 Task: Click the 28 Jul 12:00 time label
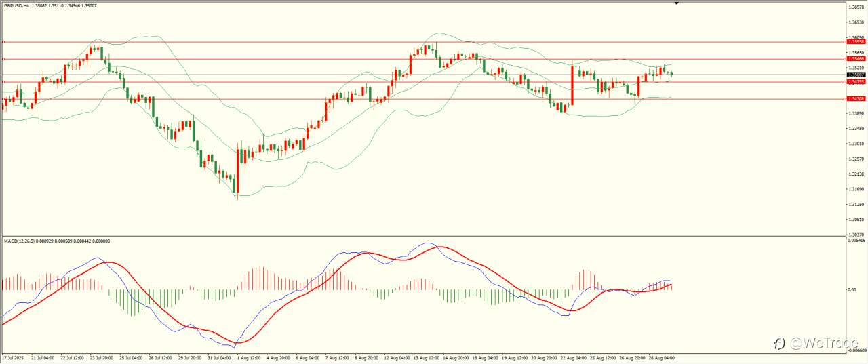coord(160,357)
